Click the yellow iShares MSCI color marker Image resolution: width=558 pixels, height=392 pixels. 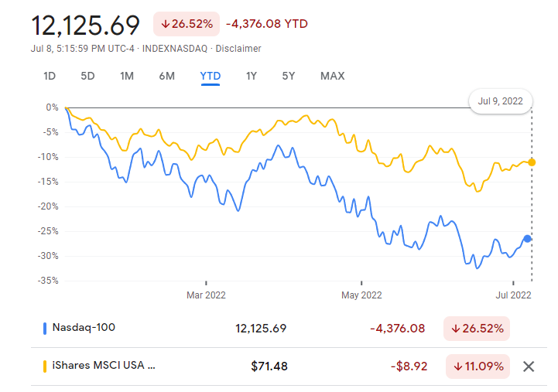[x=45, y=366]
